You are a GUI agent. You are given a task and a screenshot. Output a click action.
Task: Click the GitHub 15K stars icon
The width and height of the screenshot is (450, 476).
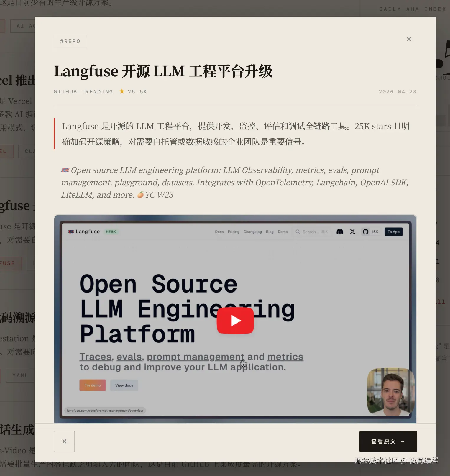tap(370, 232)
